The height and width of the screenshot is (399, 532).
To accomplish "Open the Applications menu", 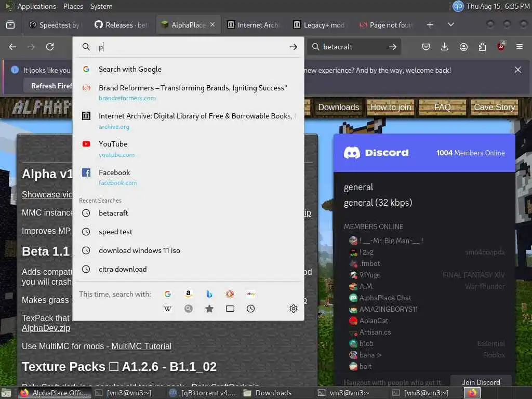I will coord(37,6).
